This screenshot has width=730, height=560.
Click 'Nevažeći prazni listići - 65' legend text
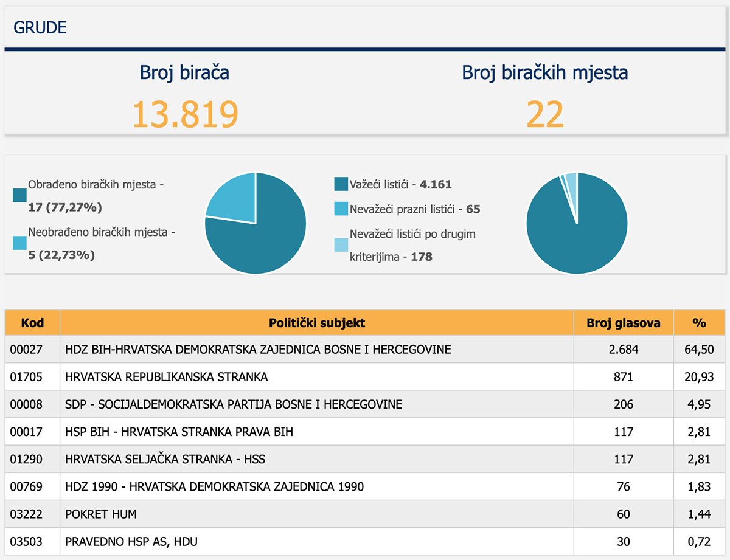(x=415, y=209)
